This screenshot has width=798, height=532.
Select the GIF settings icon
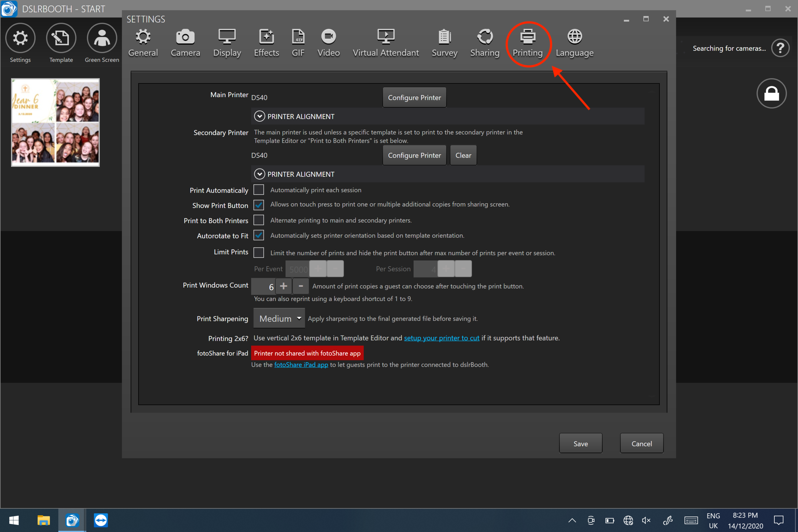[x=298, y=37]
